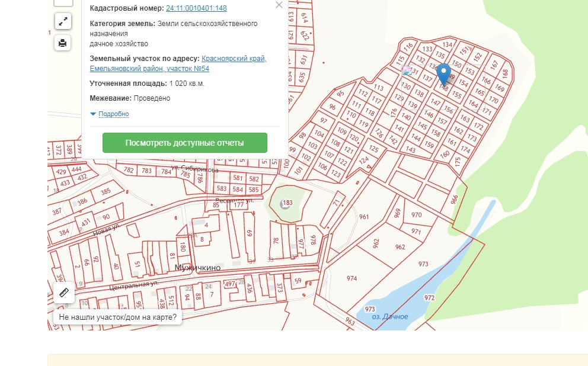The image size is (588, 366).
Task: Open the Красноярский край address link
Action: 234,59
